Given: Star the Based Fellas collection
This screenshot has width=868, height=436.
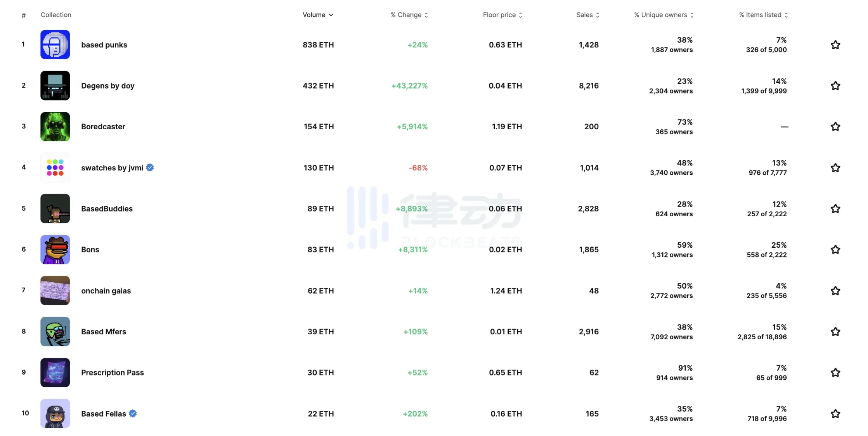Looking at the screenshot, I should coord(835,413).
